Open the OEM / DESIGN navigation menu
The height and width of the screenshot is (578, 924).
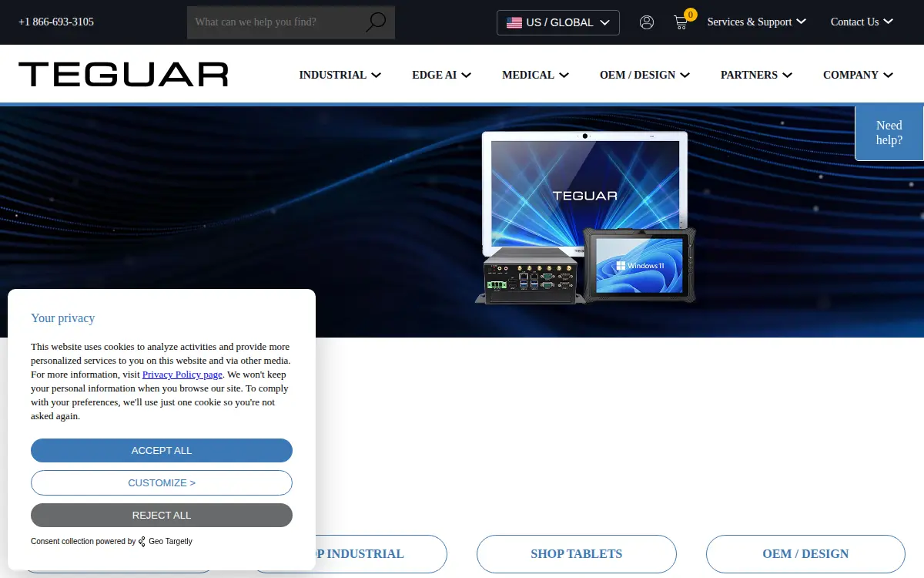644,75
